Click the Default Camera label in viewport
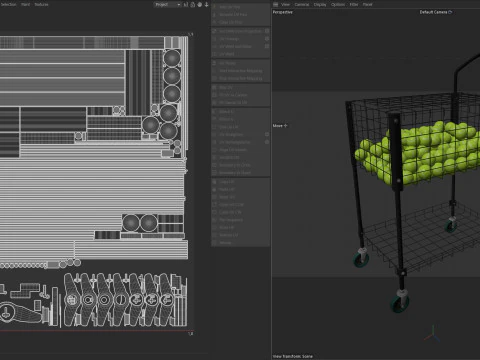This screenshot has height=360, width=480. [436, 12]
